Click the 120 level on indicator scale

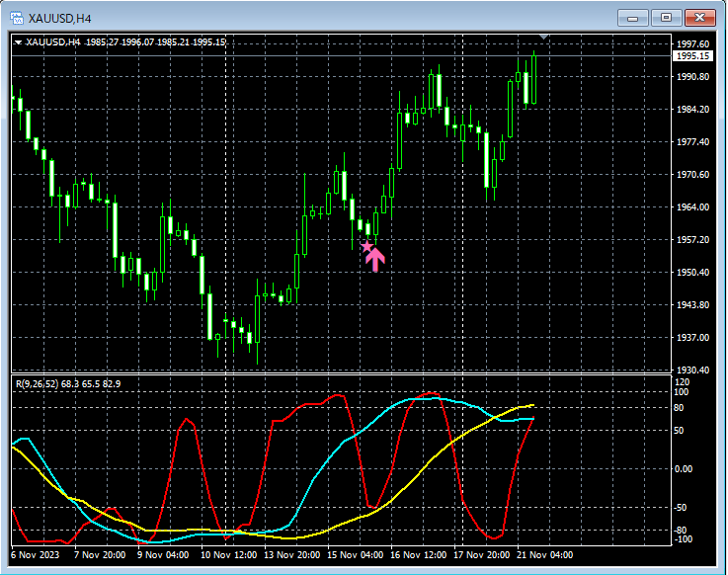click(x=683, y=382)
